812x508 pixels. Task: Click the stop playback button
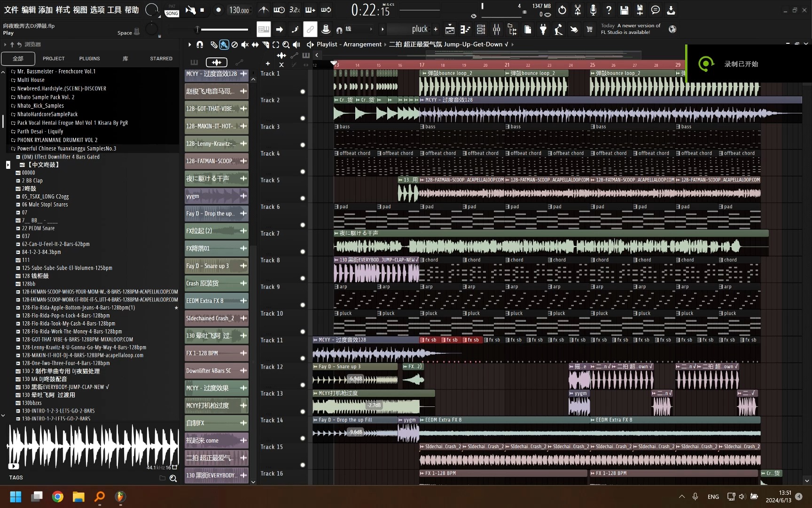pyautogui.click(x=202, y=10)
